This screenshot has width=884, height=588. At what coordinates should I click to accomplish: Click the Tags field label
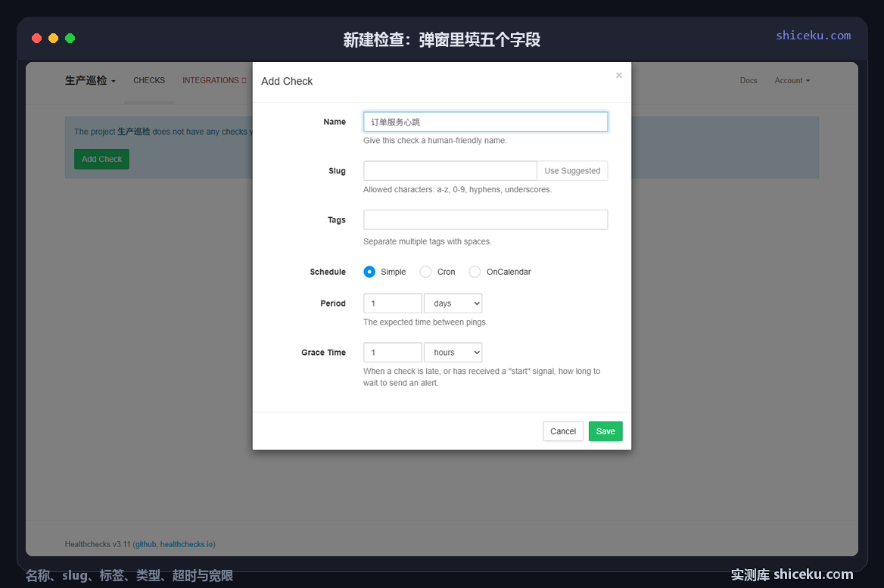(337, 220)
